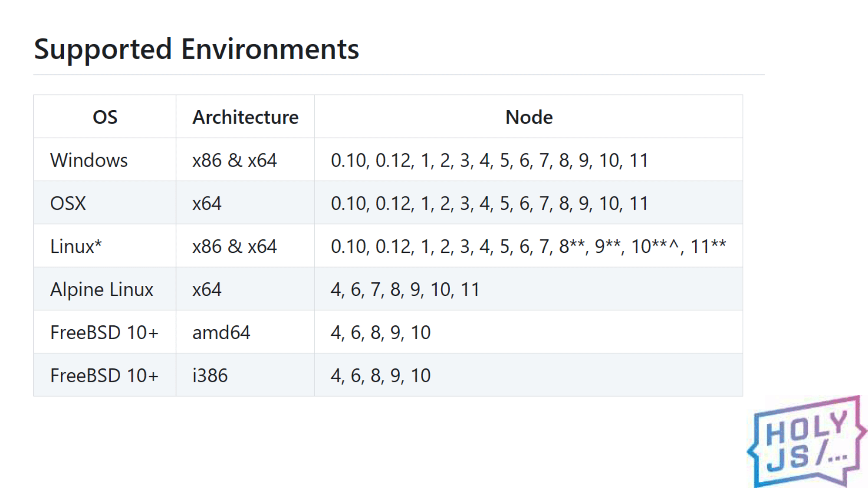Select FreeBSD 10+ in the i386 row
Screen dimensions: 868x488
click(x=104, y=375)
